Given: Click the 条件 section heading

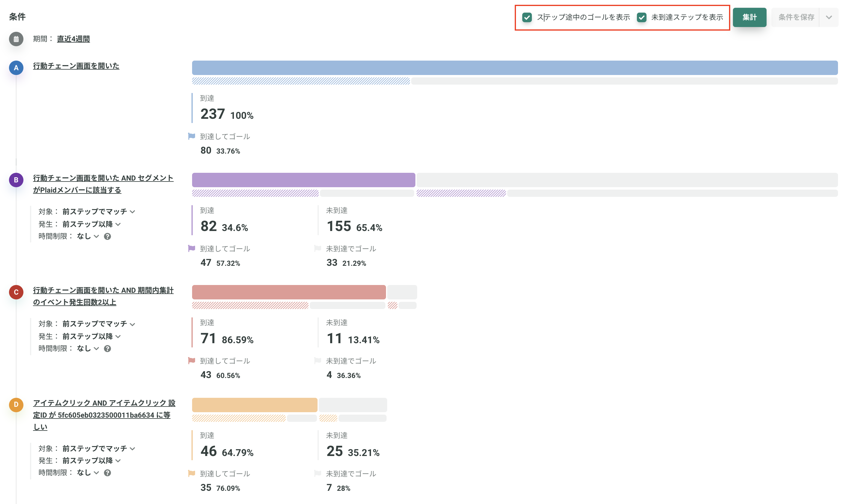Looking at the screenshot, I should (x=17, y=17).
